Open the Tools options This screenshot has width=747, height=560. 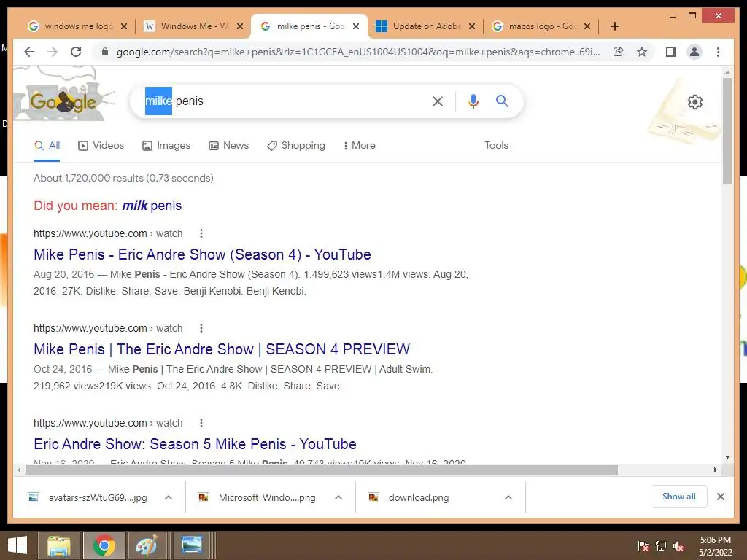point(496,145)
